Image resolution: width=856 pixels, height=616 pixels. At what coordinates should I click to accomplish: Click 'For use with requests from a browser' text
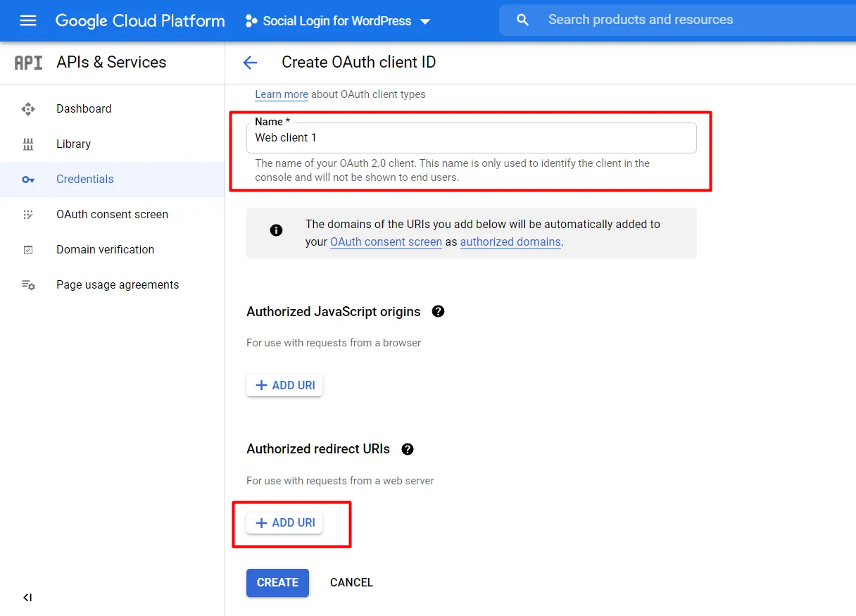[334, 343]
